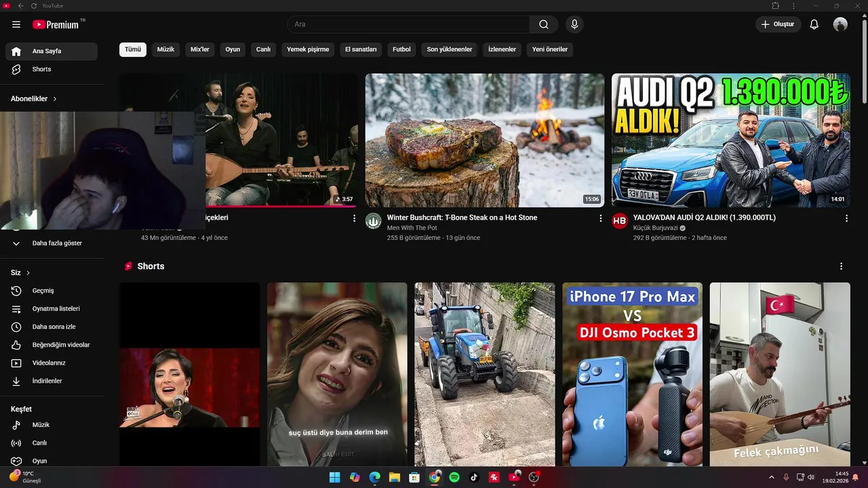
Task: Open Shorts shelf options menu
Action: coord(842,266)
